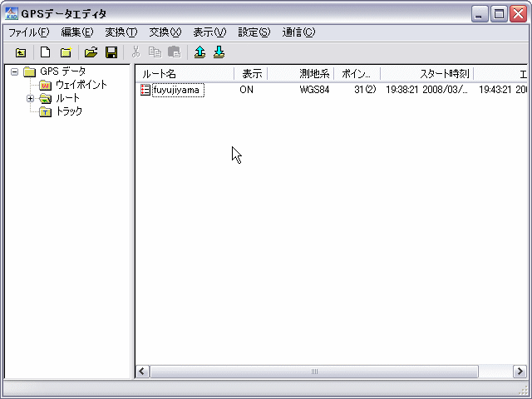532x399 pixels.
Task: Click the WGS84 datum cell
Action: click(314, 90)
